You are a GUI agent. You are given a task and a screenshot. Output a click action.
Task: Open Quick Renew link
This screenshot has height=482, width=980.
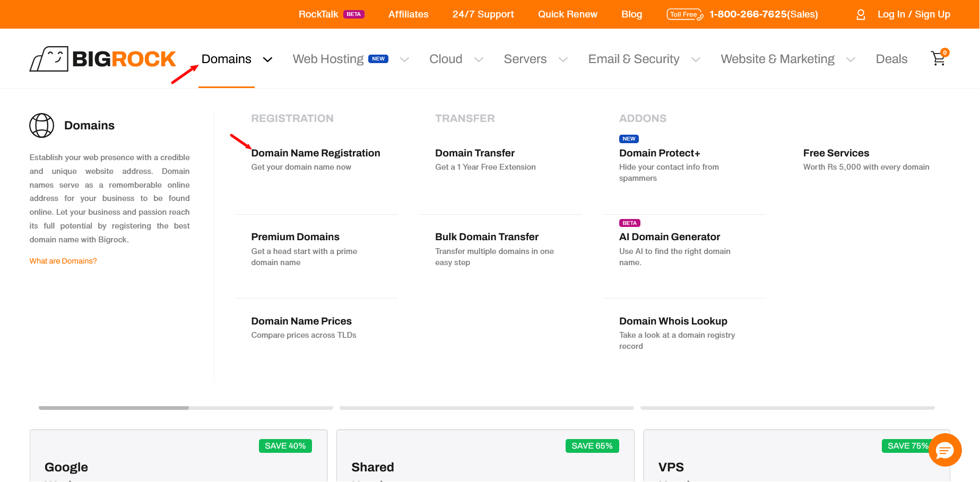coord(568,14)
